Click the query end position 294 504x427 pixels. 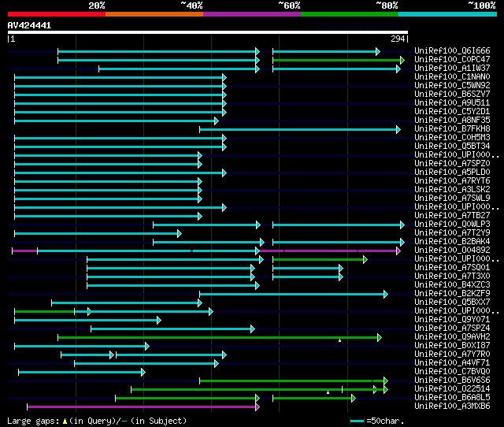pos(398,39)
